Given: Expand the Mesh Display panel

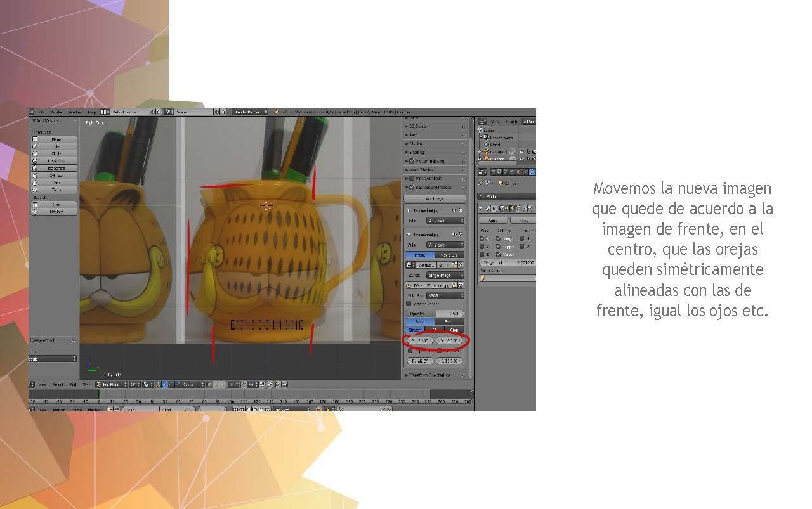Looking at the screenshot, I should point(435,170).
